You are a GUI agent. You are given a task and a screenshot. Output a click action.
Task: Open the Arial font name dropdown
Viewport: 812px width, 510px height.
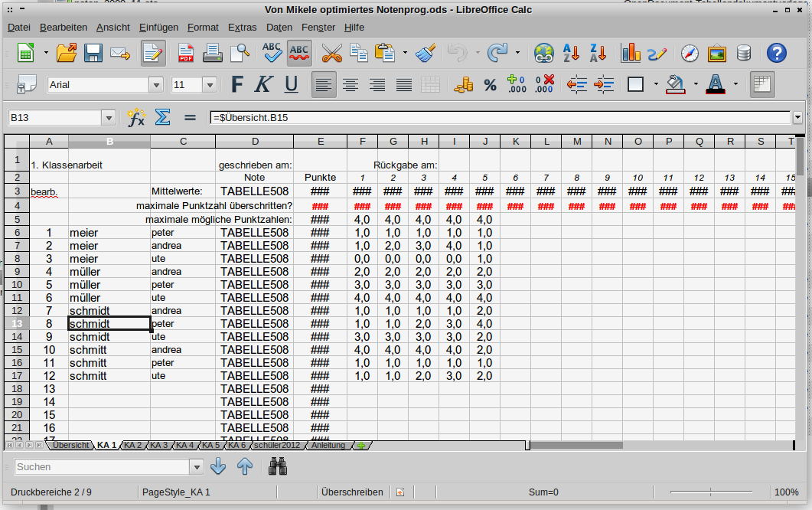(x=156, y=84)
